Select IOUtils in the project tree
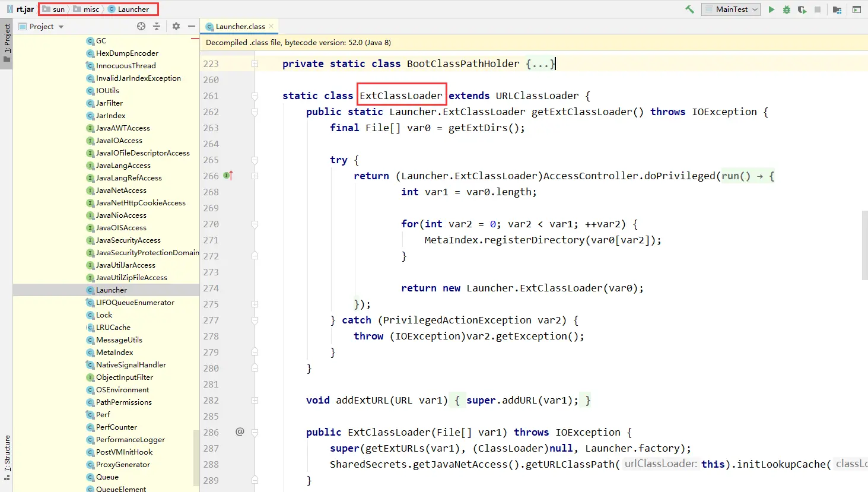 tap(107, 90)
